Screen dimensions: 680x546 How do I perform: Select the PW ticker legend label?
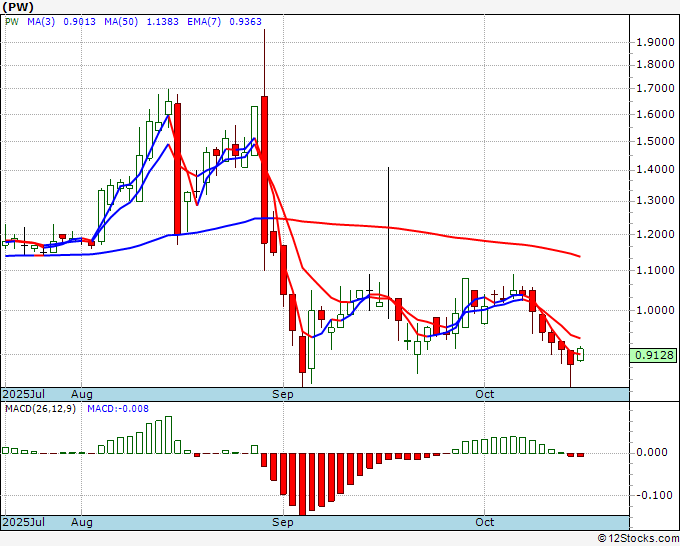(12, 22)
